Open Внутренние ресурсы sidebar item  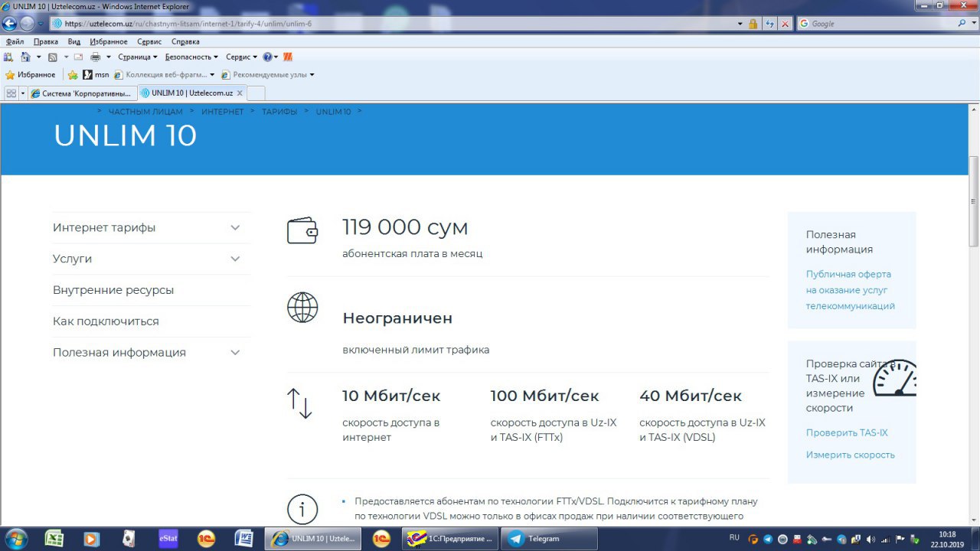pyautogui.click(x=113, y=290)
